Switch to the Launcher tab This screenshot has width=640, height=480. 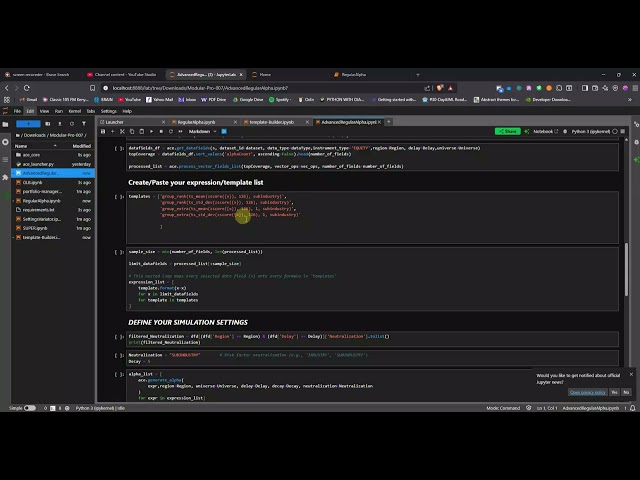click(x=131, y=122)
